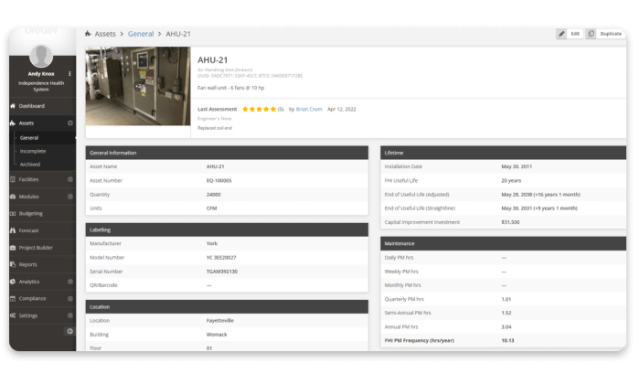Click the Quarterly PM hrs value 1.01
Viewport: 640px width, 384px height.
pos(506,300)
